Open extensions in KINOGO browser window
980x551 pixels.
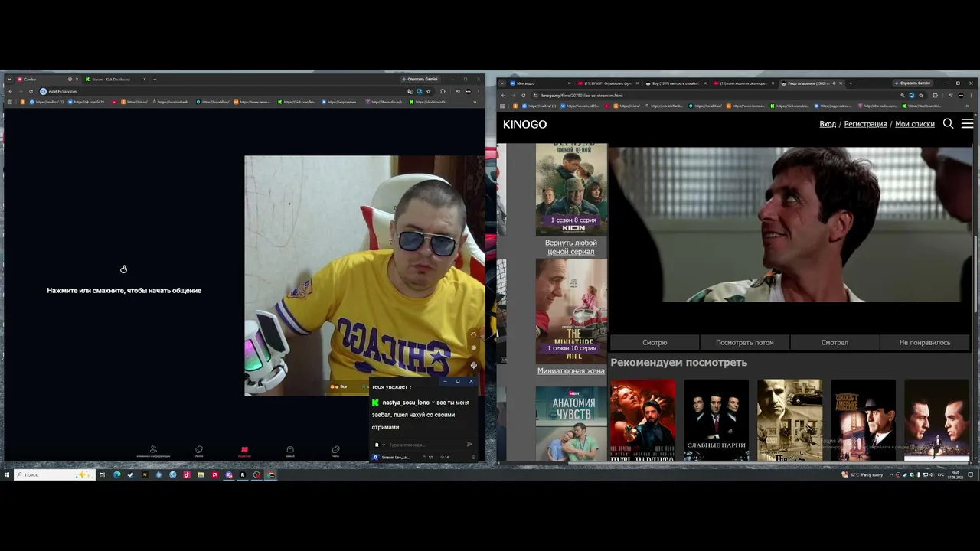pos(935,96)
